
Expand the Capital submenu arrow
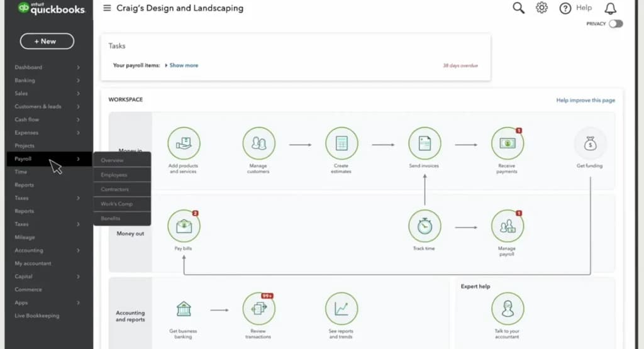(x=78, y=277)
